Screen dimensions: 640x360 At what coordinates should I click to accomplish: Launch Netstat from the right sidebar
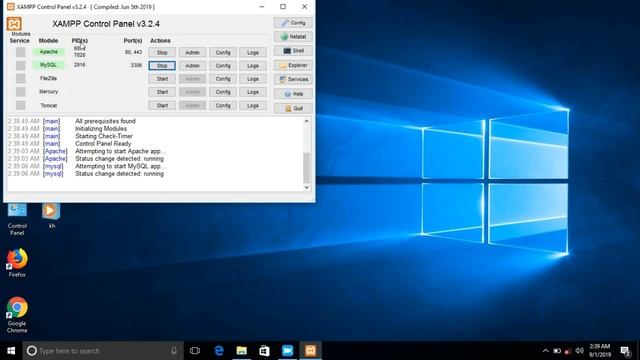tap(293, 37)
